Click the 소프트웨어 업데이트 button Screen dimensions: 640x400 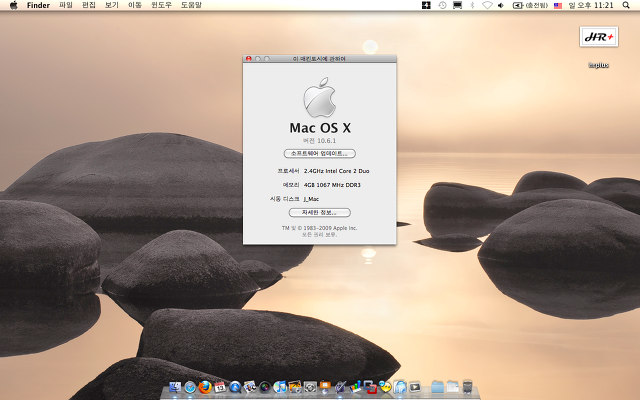[x=320, y=153]
